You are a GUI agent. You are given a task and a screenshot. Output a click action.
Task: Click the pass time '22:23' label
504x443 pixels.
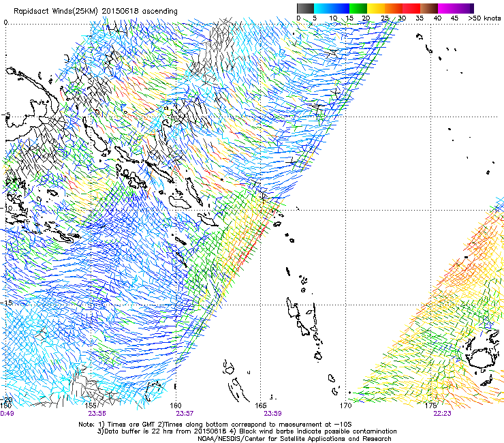point(442,414)
